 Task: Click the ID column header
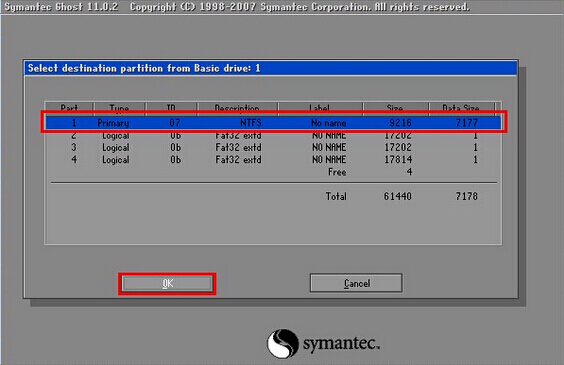pos(171,108)
